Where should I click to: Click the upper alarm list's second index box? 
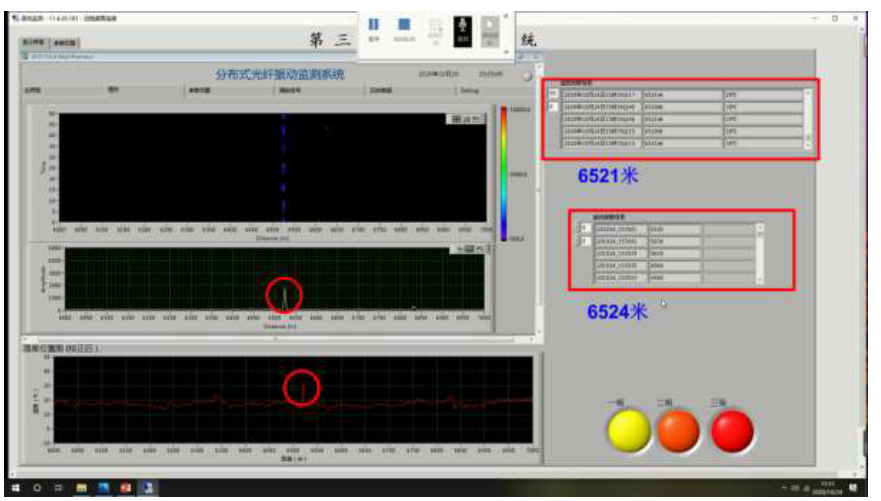click(553, 106)
